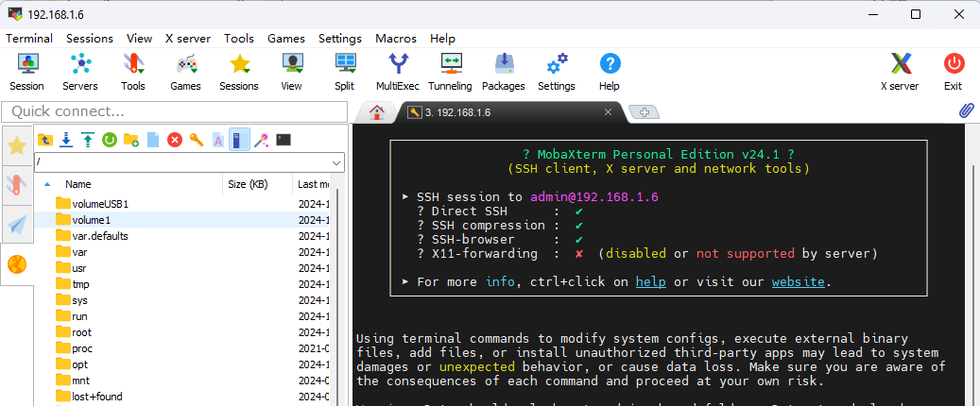Refresh the SFTP folder with green icon
This screenshot has width=980, height=406.
110,140
